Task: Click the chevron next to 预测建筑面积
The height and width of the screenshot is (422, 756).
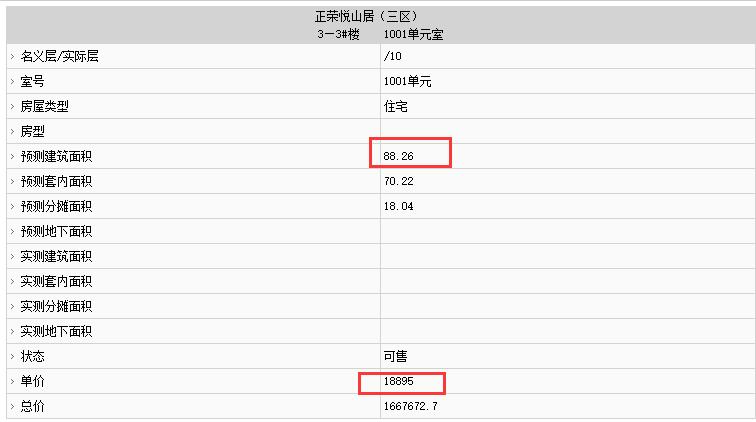Action: coord(13,157)
